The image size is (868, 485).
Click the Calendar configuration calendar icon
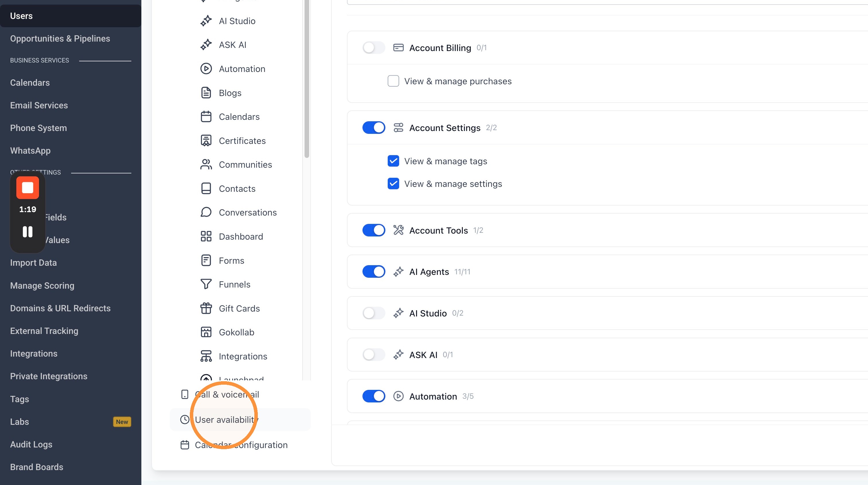click(x=185, y=445)
